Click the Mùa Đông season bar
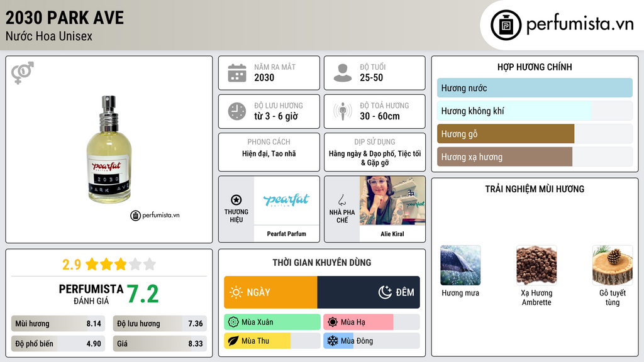644x362 pixels. [371, 341]
